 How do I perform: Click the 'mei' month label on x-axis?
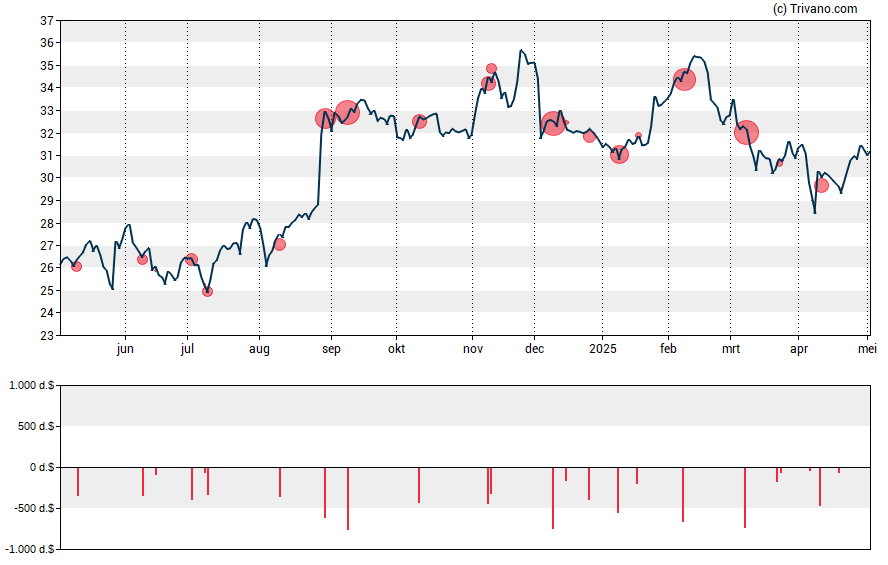tap(867, 348)
